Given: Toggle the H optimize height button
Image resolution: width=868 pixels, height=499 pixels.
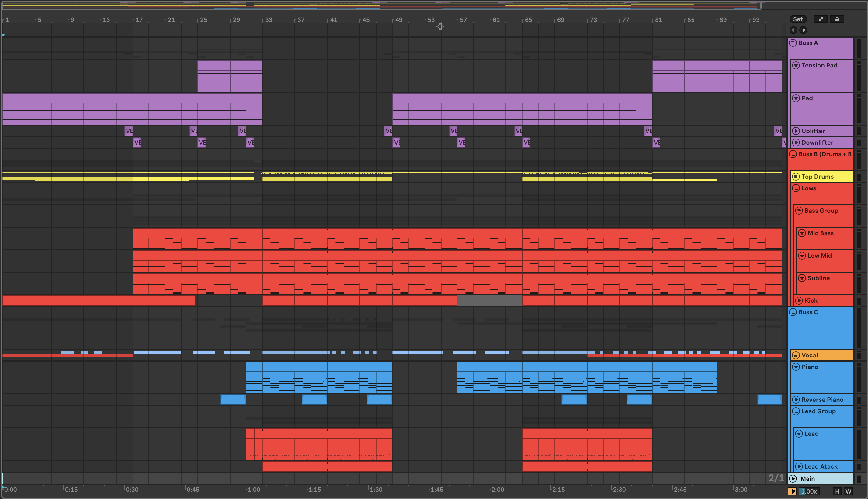Looking at the screenshot, I should 837,491.
